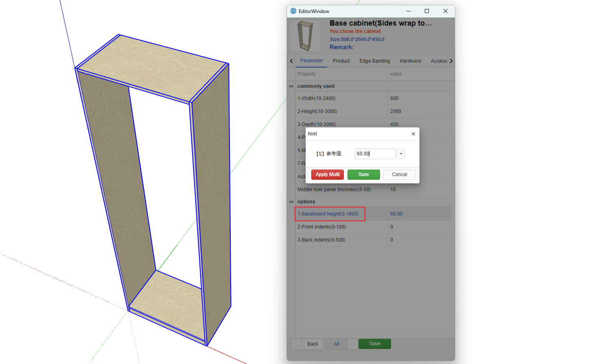Switch to the Product tab

point(341,61)
